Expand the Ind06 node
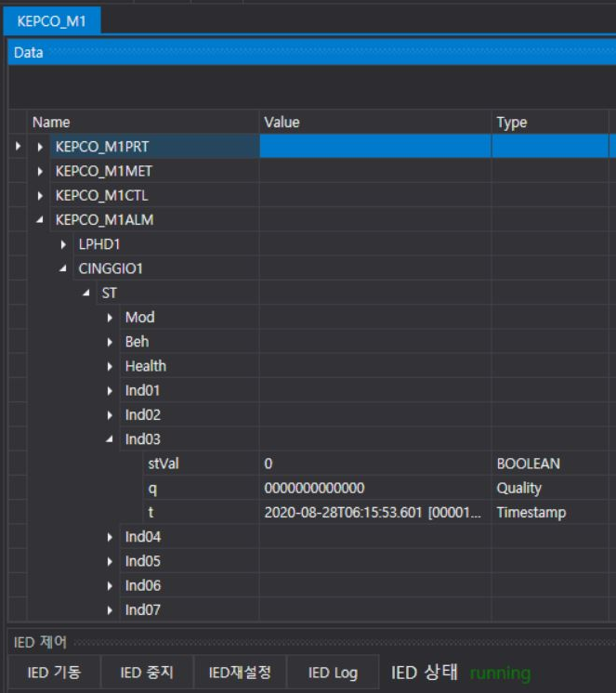This screenshot has width=616, height=693. [x=110, y=585]
